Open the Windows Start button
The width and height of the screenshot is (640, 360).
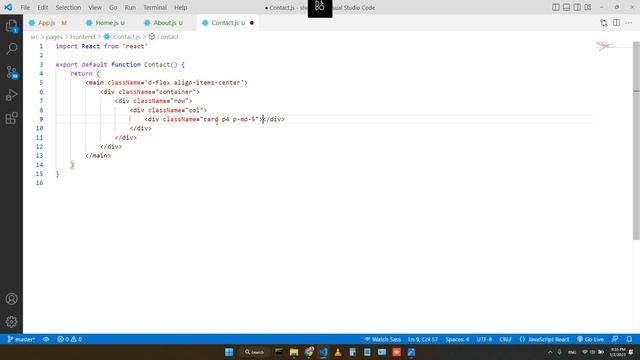(x=229, y=352)
